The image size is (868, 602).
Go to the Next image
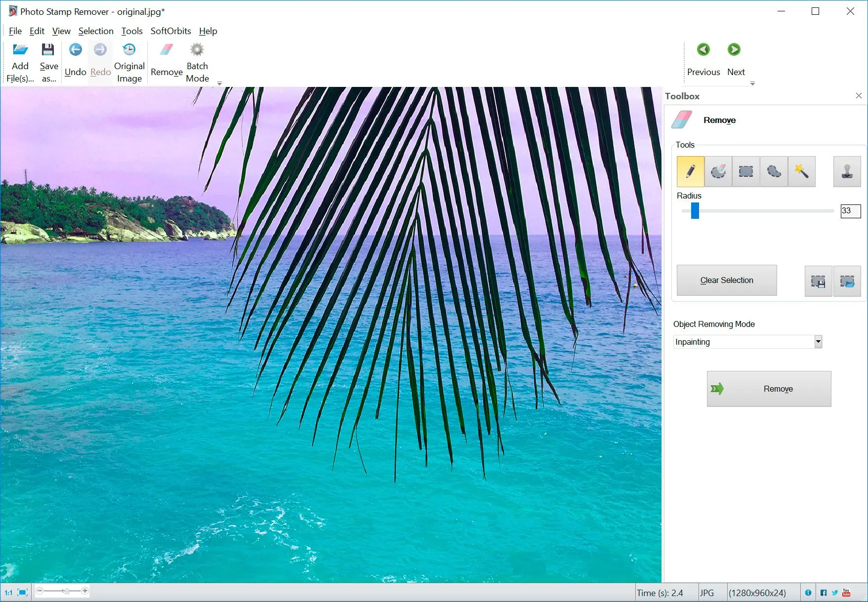[736, 60]
